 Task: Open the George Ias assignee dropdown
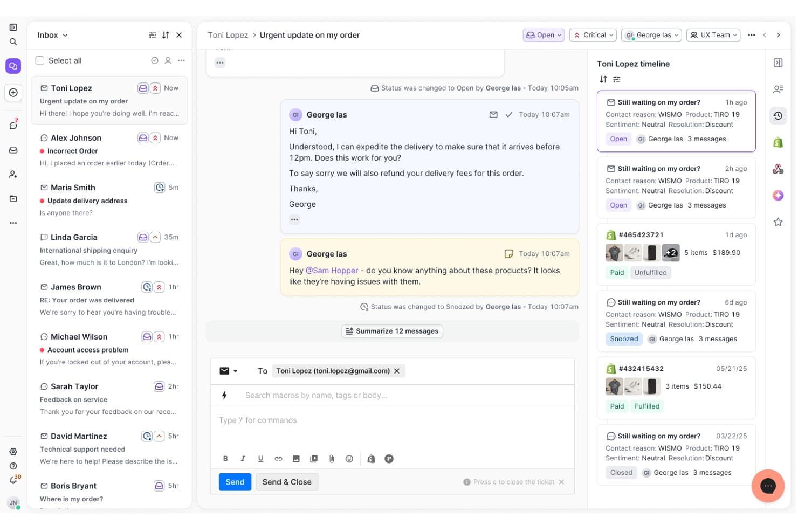tap(651, 35)
